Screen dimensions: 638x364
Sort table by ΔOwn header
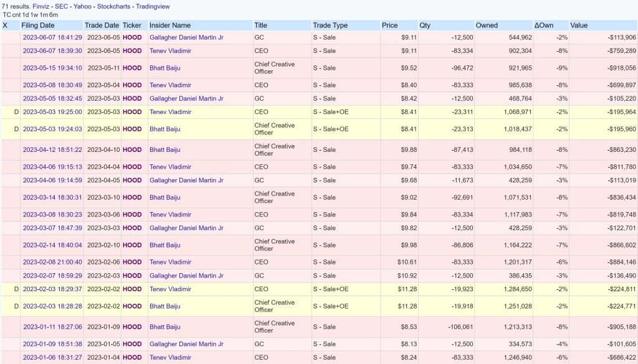coord(543,25)
